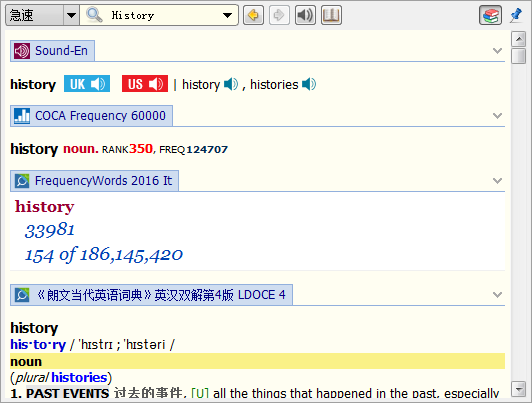Collapse the Sound-En section chevron
Screen dimensions: 532x403
(497, 51)
